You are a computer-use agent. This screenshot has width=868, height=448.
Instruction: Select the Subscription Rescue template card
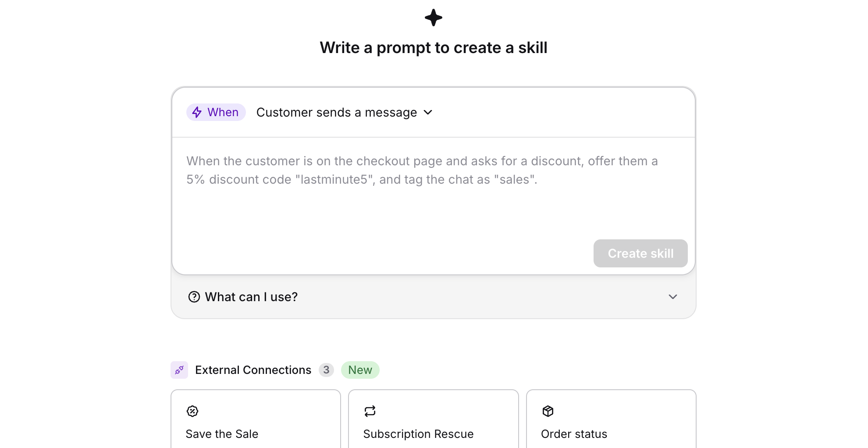tap(433, 419)
